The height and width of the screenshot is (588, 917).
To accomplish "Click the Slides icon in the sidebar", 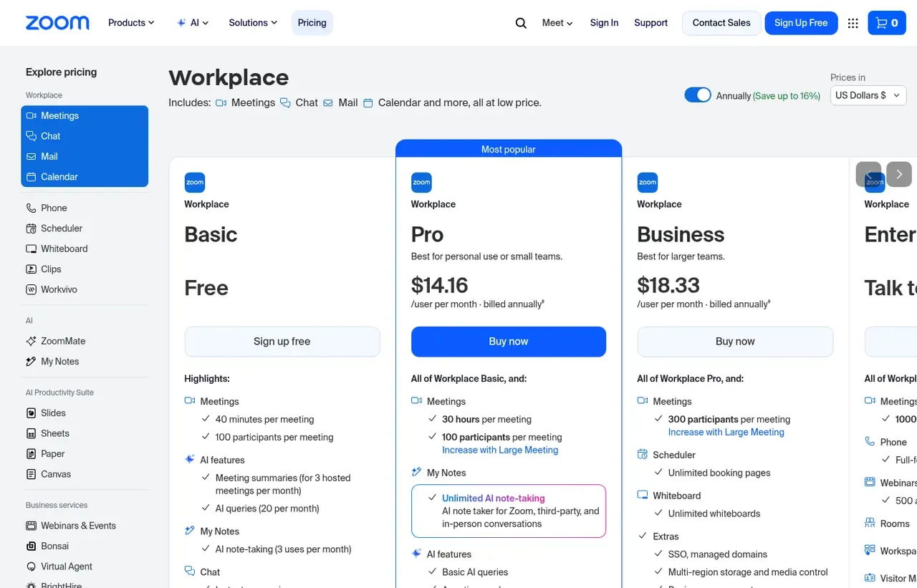I will point(31,413).
